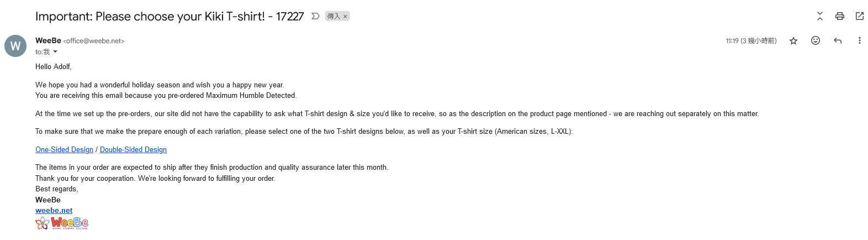Click the WeeBe logo image

(62, 223)
